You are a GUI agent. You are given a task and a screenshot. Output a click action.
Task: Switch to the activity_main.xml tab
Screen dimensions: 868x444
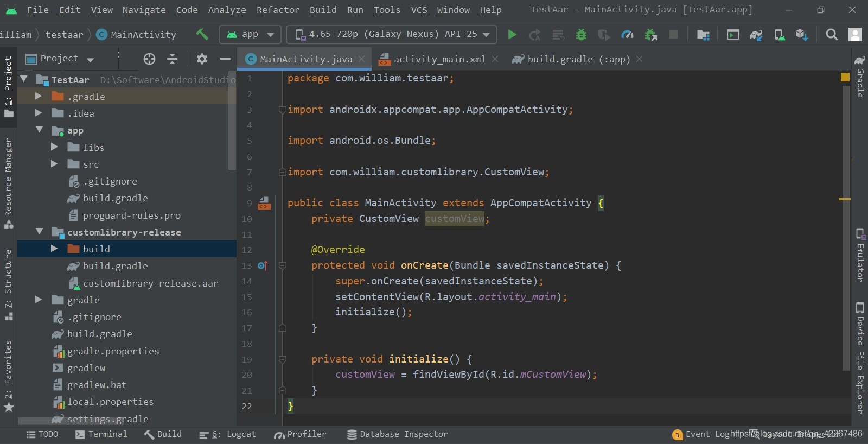439,59
